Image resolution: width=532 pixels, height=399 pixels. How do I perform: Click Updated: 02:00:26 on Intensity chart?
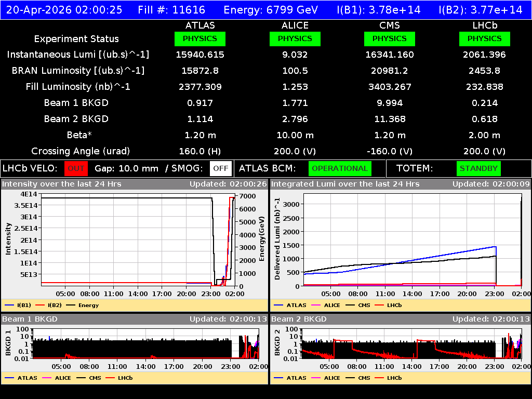click(x=229, y=184)
